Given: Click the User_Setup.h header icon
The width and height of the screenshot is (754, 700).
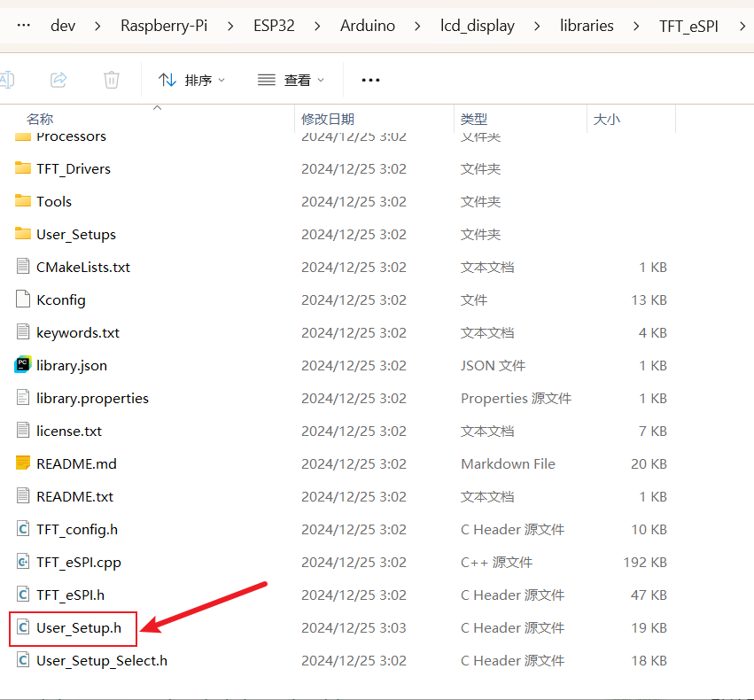Looking at the screenshot, I should (23, 627).
